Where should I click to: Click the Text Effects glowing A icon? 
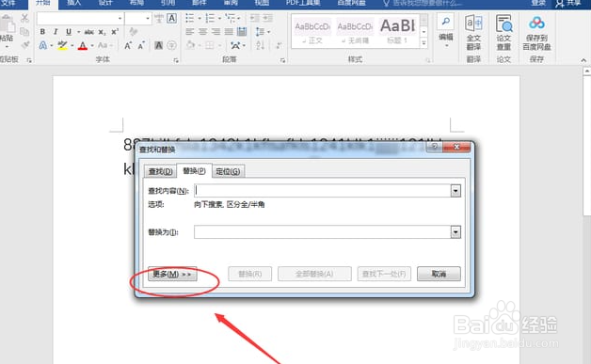(43, 45)
